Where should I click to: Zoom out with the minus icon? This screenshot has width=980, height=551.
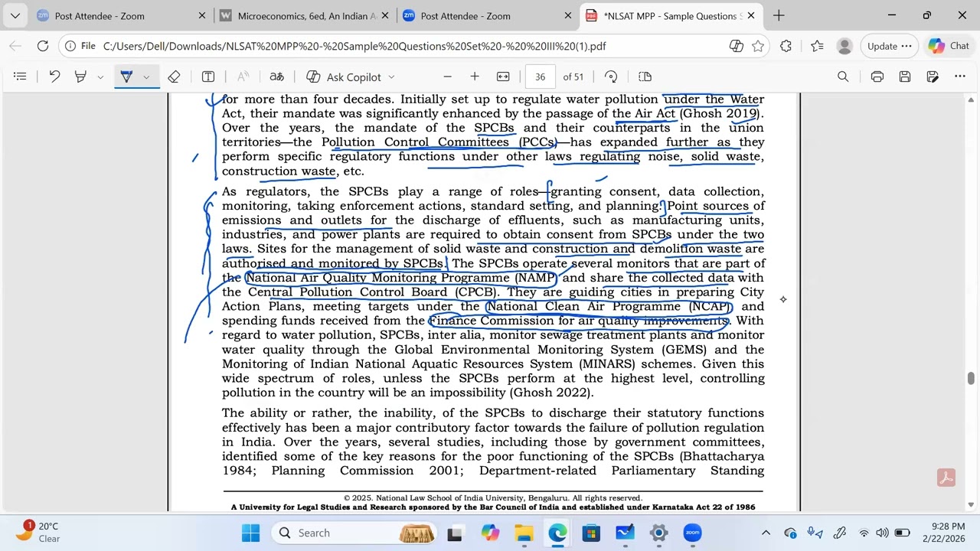click(x=447, y=77)
